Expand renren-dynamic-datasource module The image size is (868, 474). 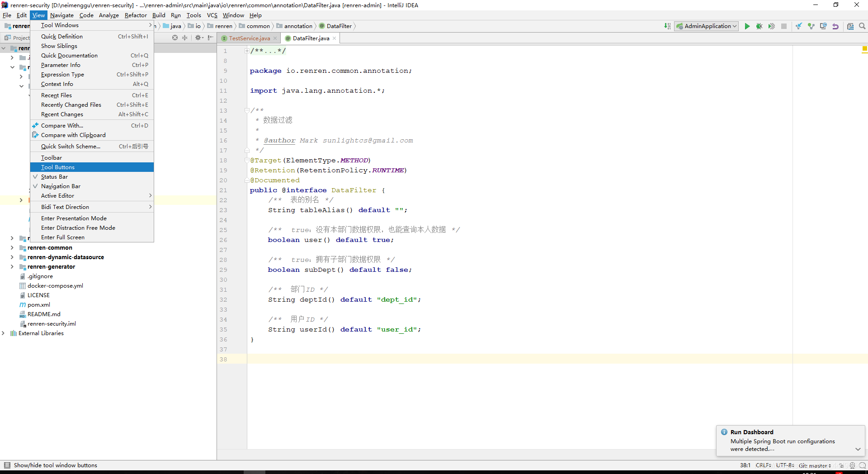(12, 257)
